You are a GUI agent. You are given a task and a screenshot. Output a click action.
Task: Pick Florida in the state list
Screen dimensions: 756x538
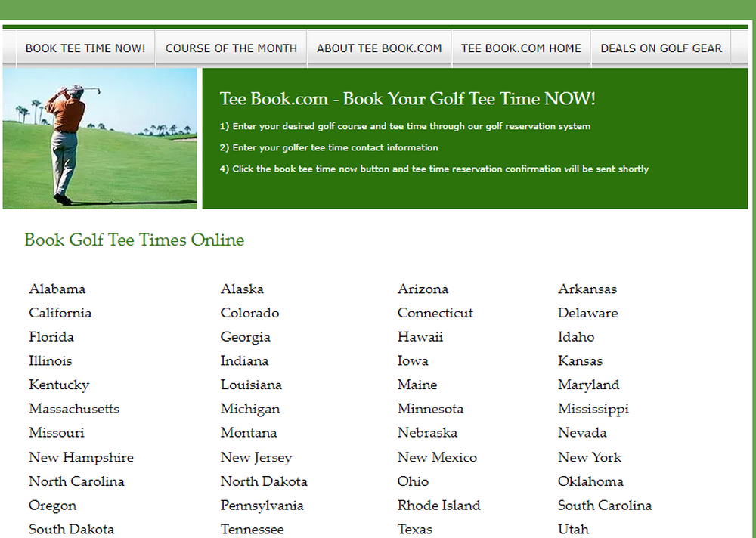pos(51,337)
